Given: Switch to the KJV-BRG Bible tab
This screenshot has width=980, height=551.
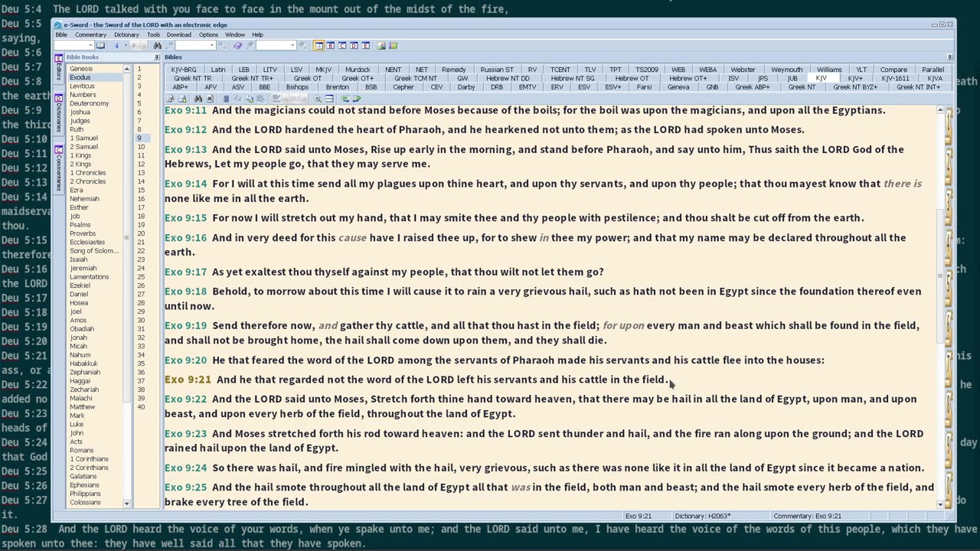Looking at the screenshot, I should click(x=184, y=70).
